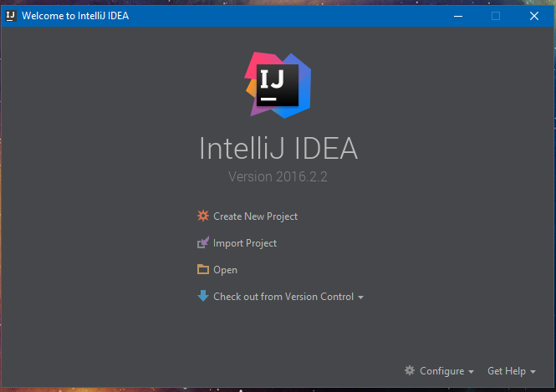556x392 pixels.
Task: Click the Welcome to IntelliJ IDEA title
Action: [x=75, y=16]
